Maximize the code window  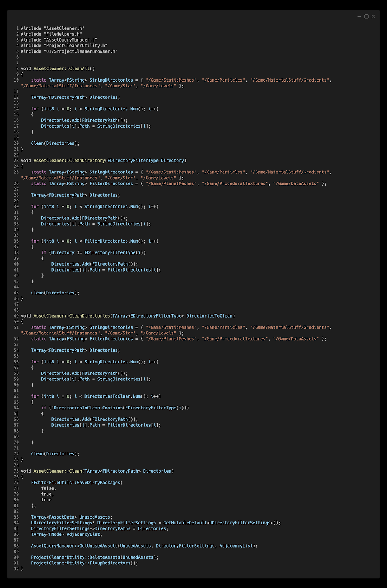[366, 17]
